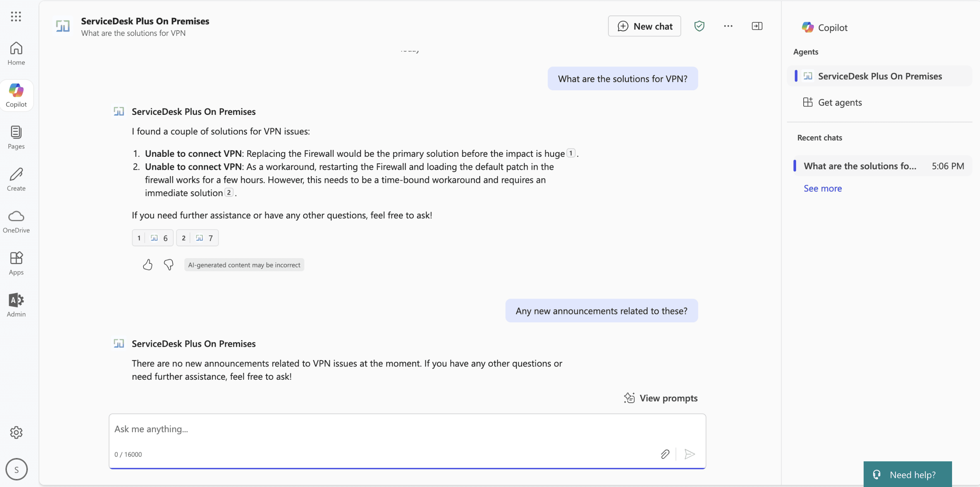Open Get agents in the side panel
The image size is (980, 487).
pos(832,102)
